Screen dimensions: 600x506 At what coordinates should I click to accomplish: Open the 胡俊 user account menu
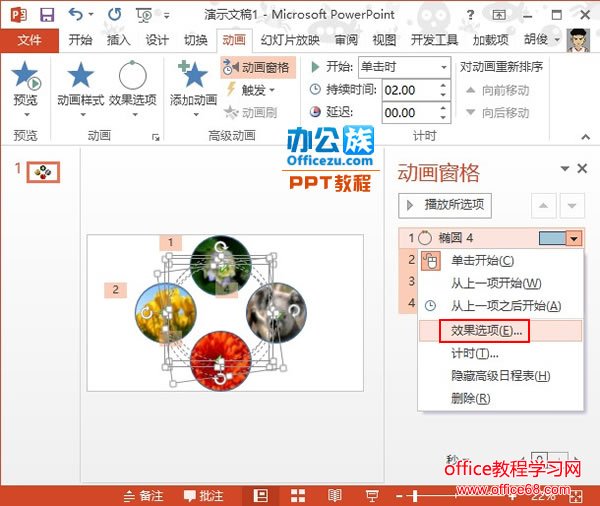(541, 40)
